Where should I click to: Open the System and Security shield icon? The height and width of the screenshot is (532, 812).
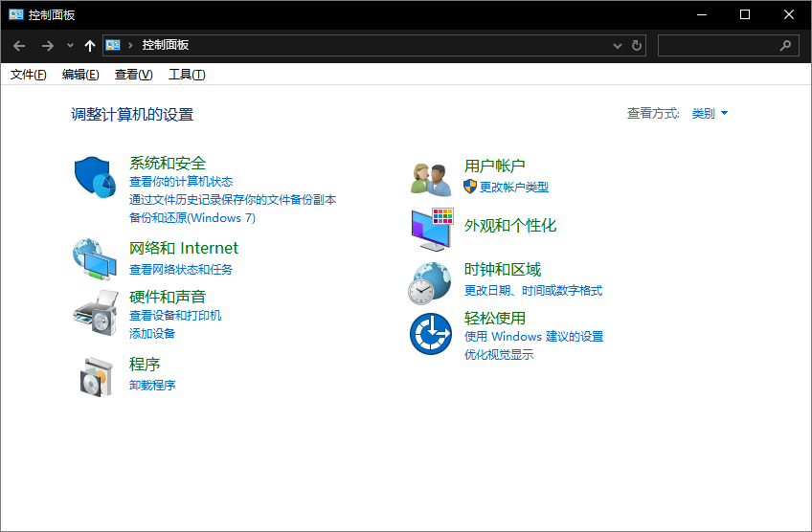[x=96, y=177]
